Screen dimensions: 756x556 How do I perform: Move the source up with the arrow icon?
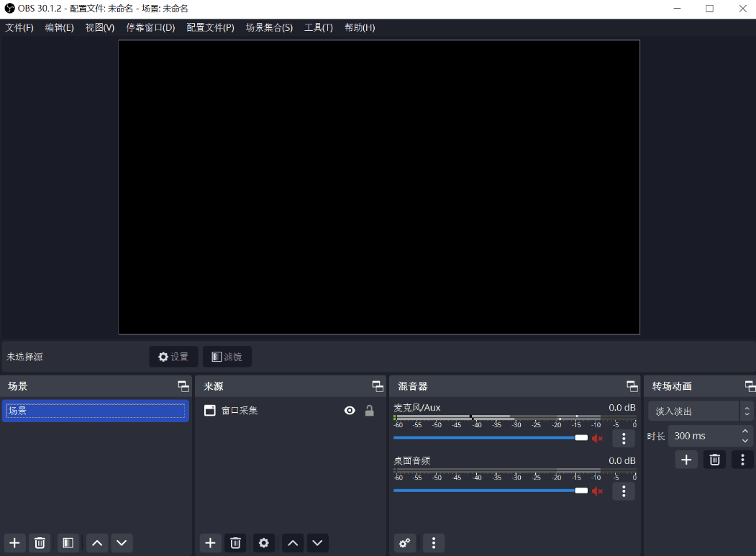pyautogui.click(x=292, y=543)
